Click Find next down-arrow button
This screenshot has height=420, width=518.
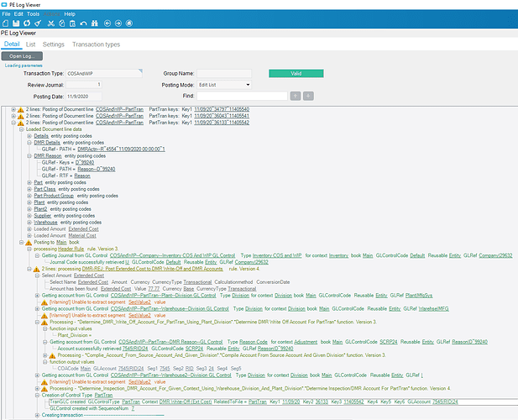pyautogui.click(x=308, y=96)
